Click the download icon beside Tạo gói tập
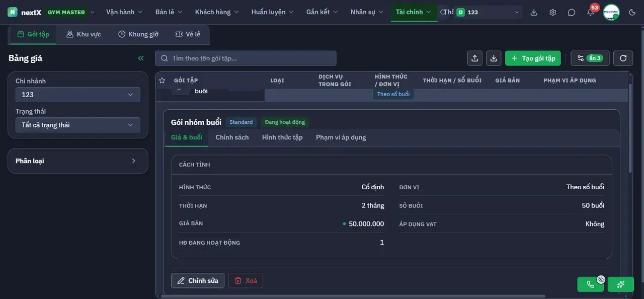Screen dimensions: 644x299 click(x=494, y=58)
